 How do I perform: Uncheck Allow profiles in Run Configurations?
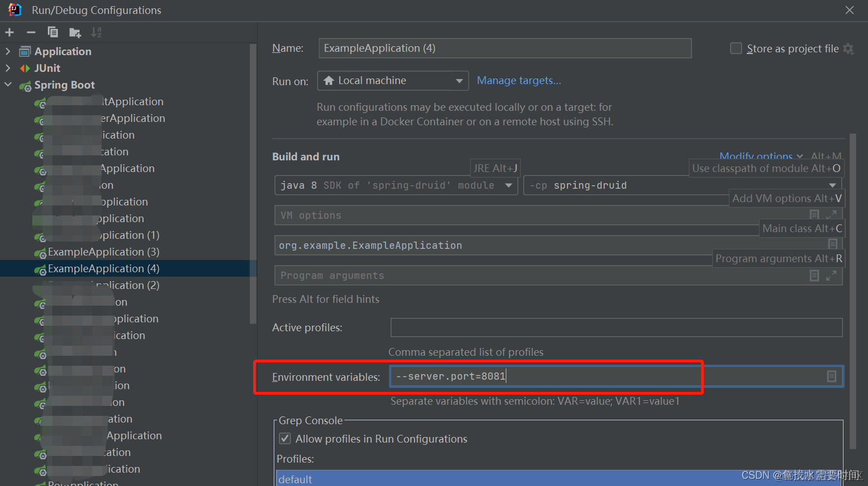click(x=285, y=439)
